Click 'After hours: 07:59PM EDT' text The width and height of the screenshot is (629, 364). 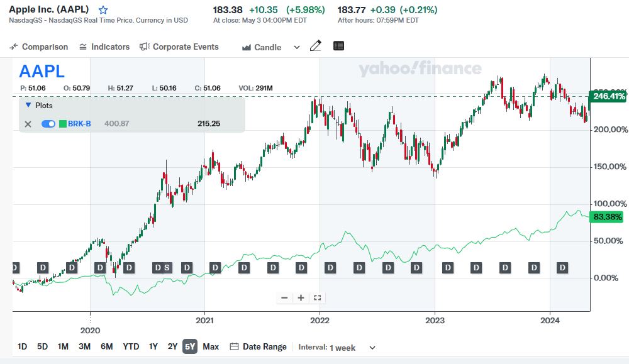click(x=378, y=21)
